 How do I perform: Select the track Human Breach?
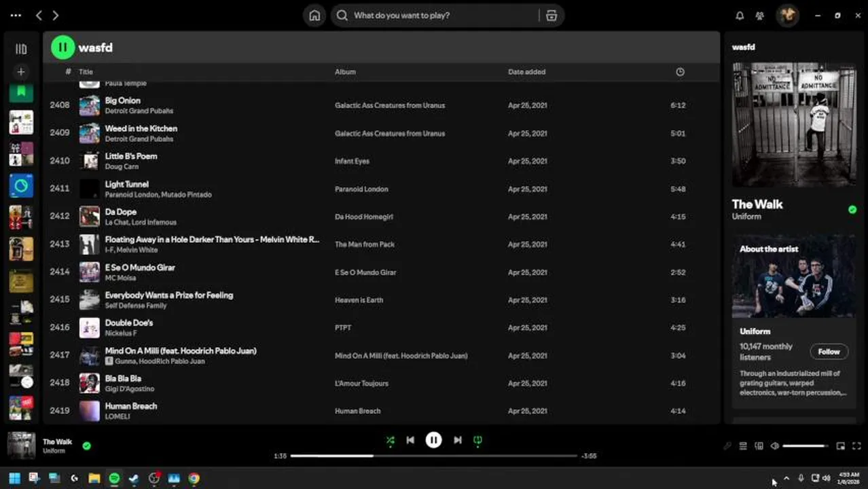click(x=130, y=406)
